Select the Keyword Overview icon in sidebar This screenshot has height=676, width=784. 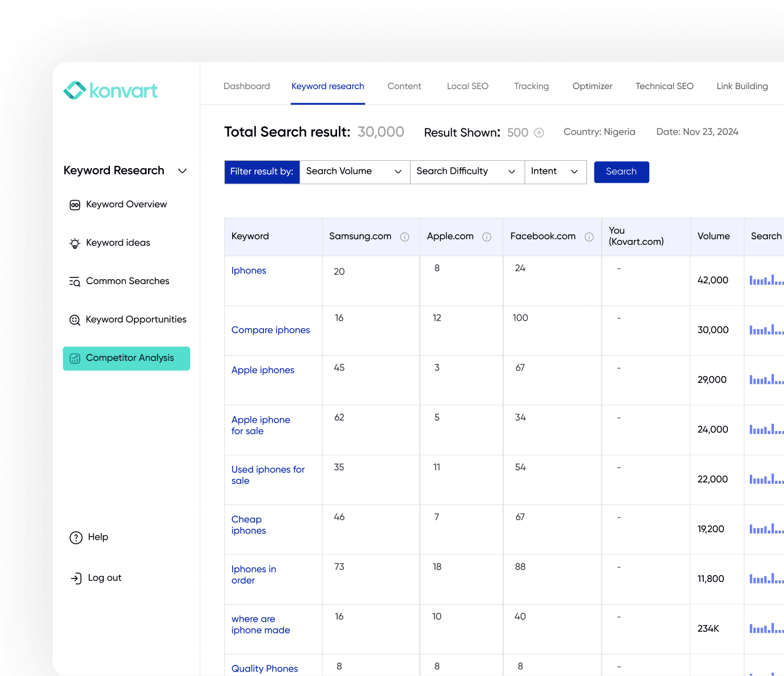pyautogui.click(x=75, y=205)
